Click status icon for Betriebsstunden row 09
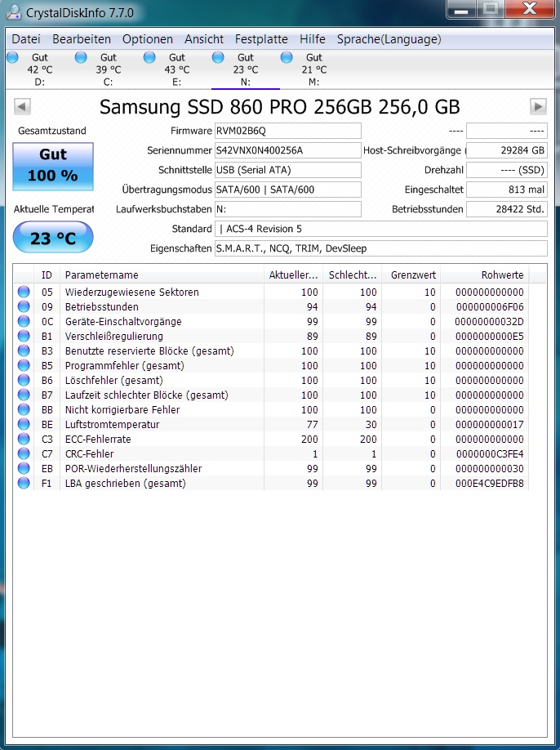The height and width of the screenshot is (750, 560). pos(24,306)
